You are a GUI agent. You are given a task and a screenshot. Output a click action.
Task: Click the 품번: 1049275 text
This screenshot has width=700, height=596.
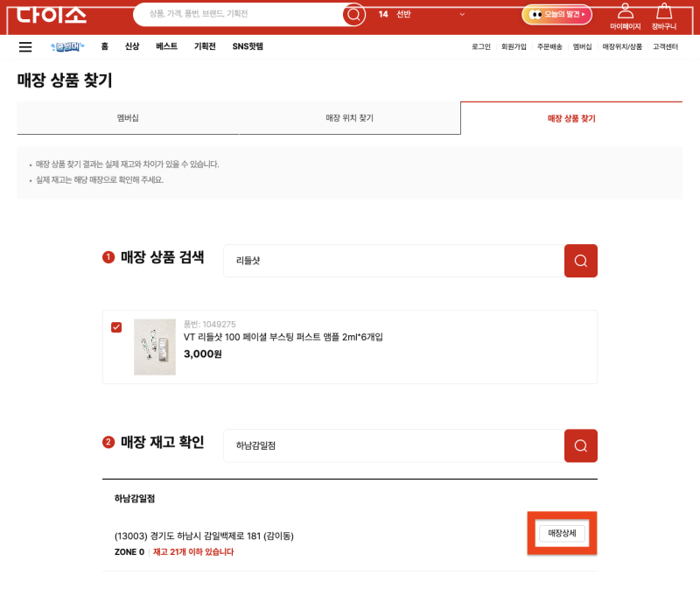tap(209, 324)
